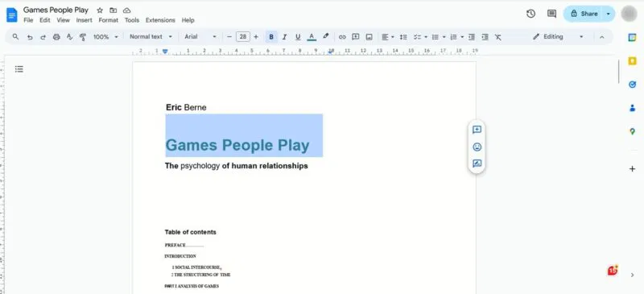Open the Insert link tool
Screen dimensions: 644x294
pos(342,37)
